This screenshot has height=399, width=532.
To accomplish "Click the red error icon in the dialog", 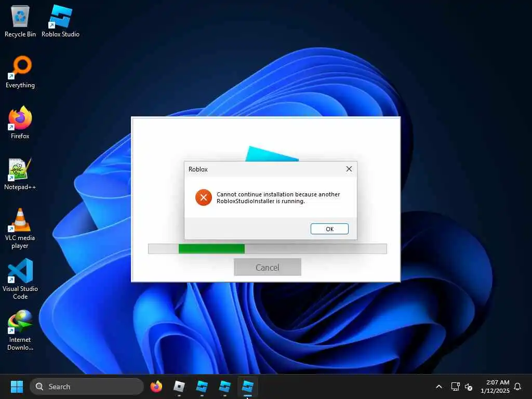I will tap(204, 197).
